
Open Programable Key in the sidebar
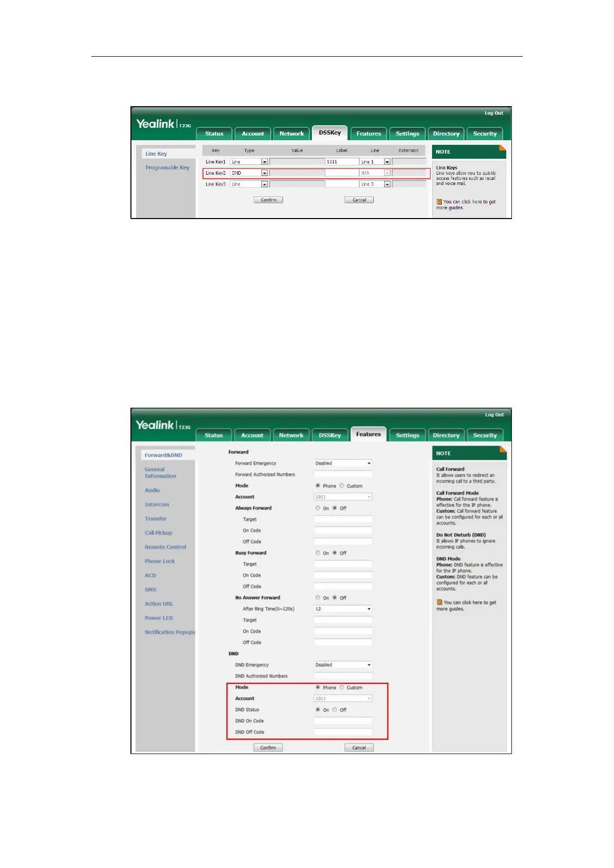[167, 168]
